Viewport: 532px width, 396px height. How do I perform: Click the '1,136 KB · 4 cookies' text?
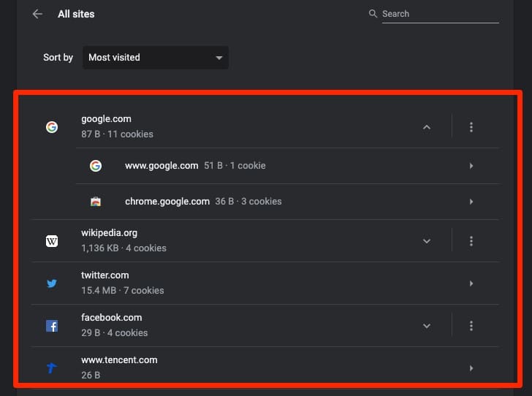point(123,248)
